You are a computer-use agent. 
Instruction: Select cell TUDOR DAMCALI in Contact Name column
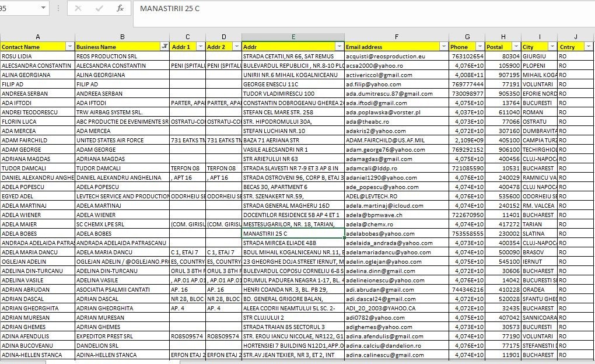pos(37,168)
